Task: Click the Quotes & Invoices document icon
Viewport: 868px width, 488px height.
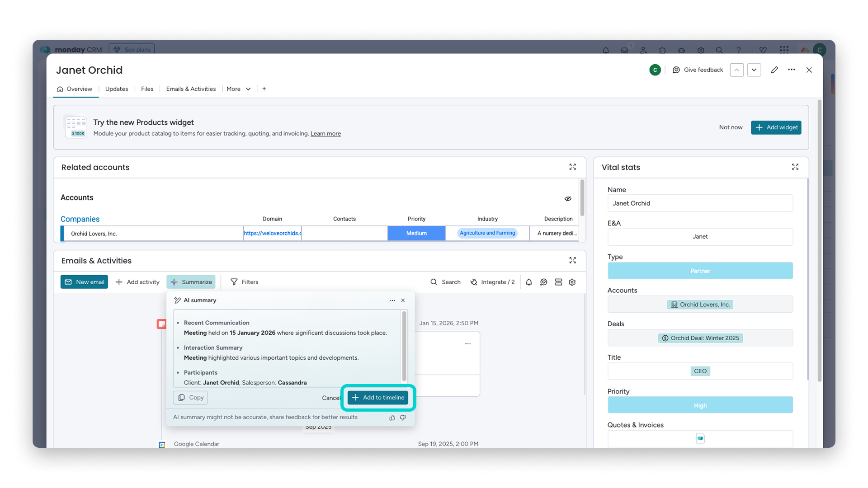Action: pyautogui.click(x=700, y=438)
